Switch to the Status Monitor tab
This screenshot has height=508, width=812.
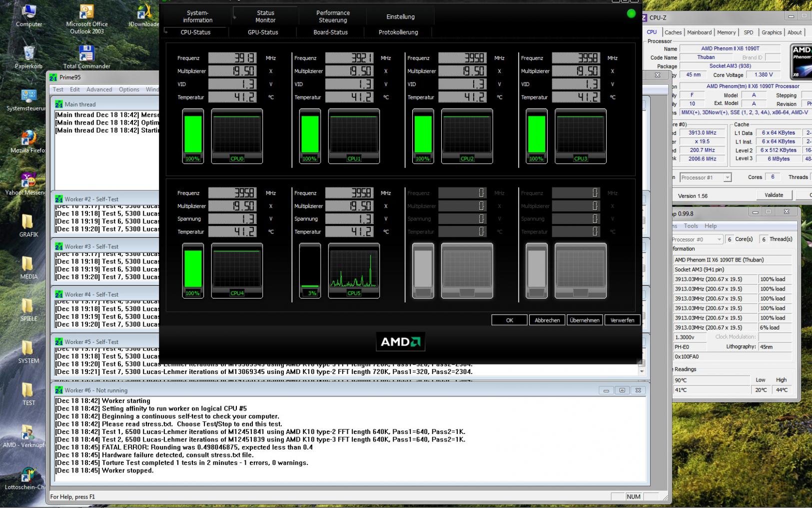click(x=265, y=16)
